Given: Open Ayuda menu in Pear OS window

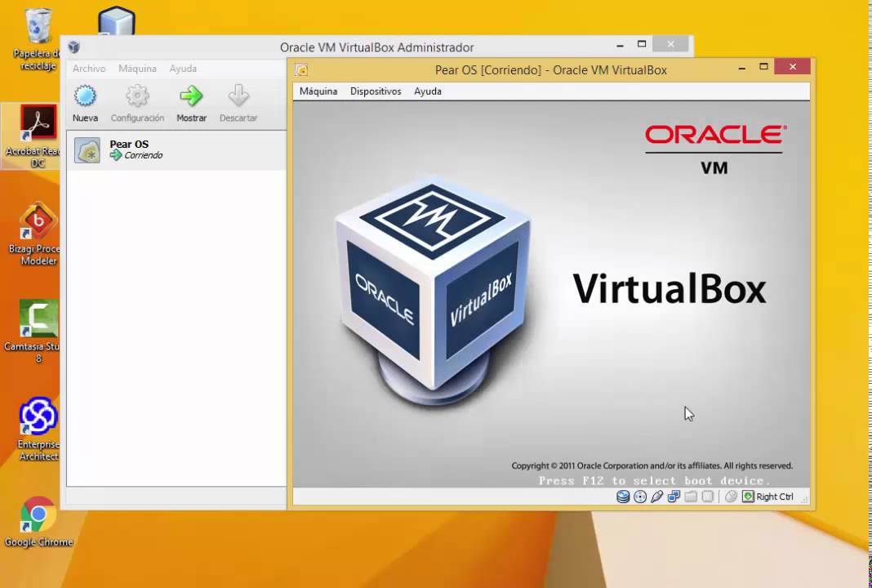Looking at the screenshot, I should (428, 91).
